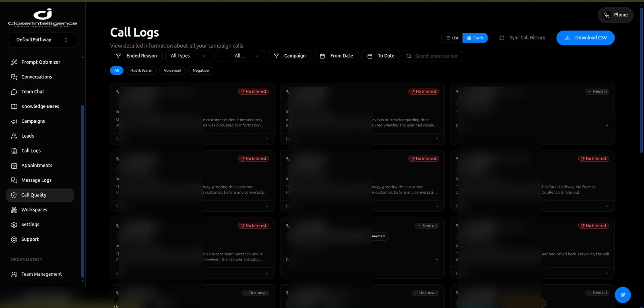Click Sync Call History
The width and height of the screenshot is (644, 308).
coord(522,38)
